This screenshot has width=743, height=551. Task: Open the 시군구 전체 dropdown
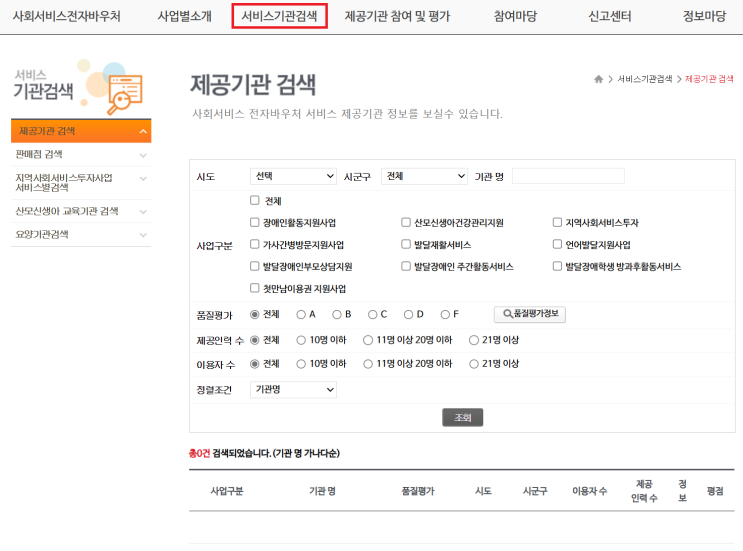click(x=424, y=176)
